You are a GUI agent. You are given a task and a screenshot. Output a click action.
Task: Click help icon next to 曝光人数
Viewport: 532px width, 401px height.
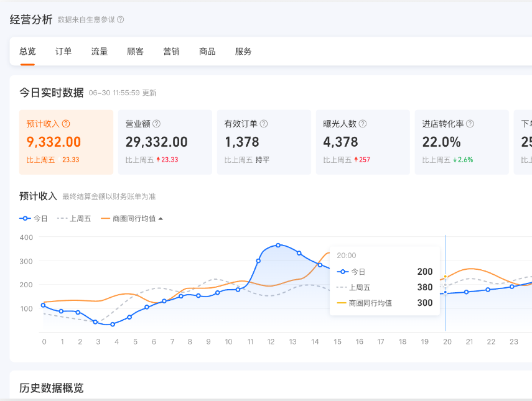[363, 124]
